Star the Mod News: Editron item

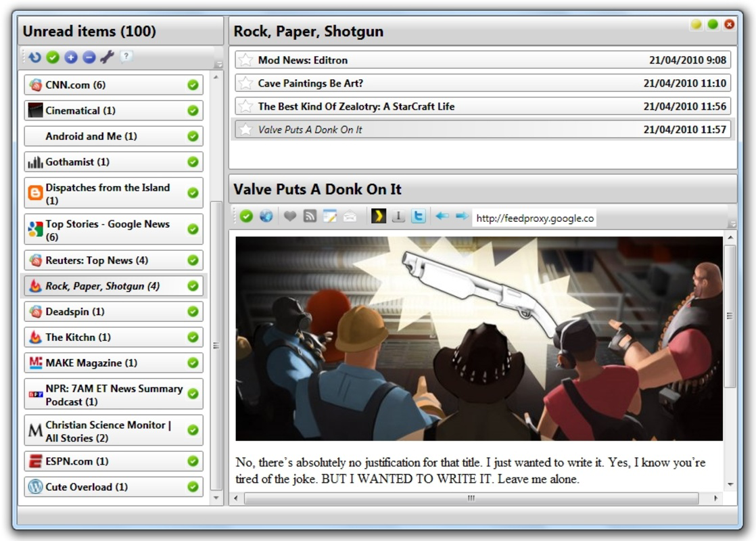(x=246, y=60)
